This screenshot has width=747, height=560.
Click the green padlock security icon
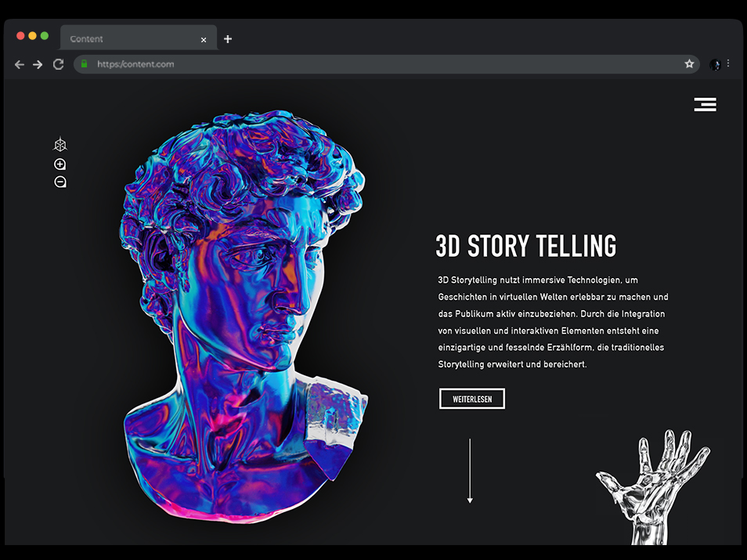point(85,64)
